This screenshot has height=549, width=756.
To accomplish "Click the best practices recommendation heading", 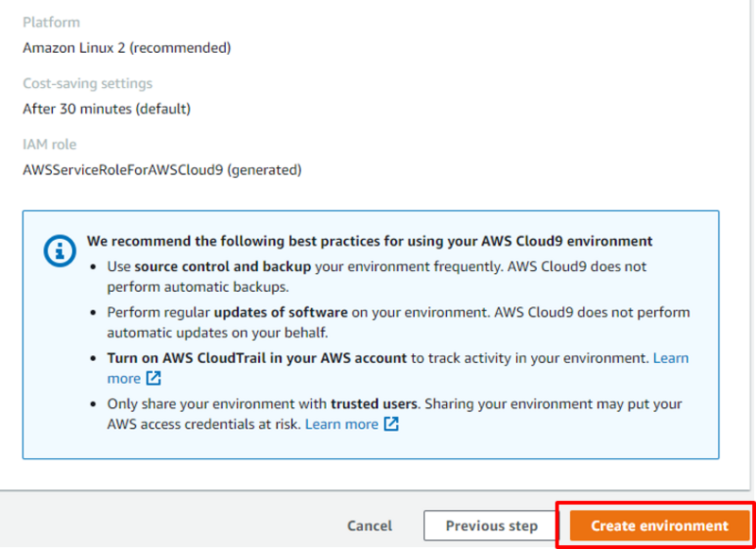I will (x=369, y=241).
